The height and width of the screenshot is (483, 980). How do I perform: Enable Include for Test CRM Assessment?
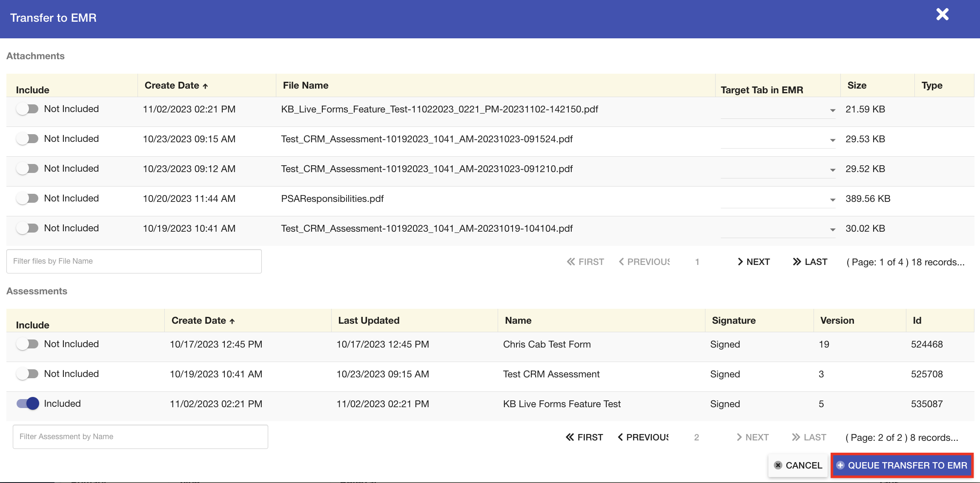coord(28,374)
